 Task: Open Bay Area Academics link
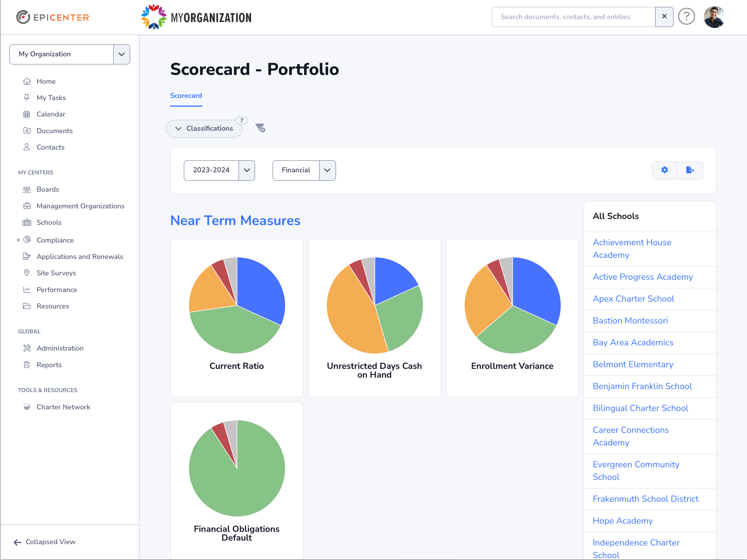633,343
